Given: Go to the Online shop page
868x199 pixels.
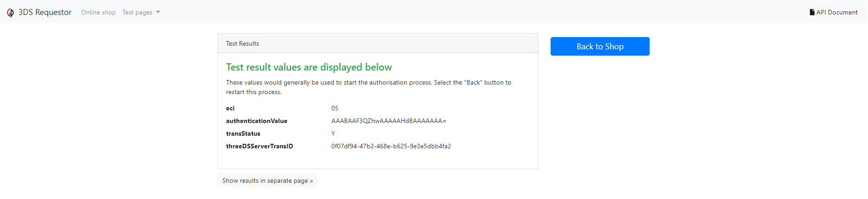Looking at the screenshot, I should [x=99, y=12].
